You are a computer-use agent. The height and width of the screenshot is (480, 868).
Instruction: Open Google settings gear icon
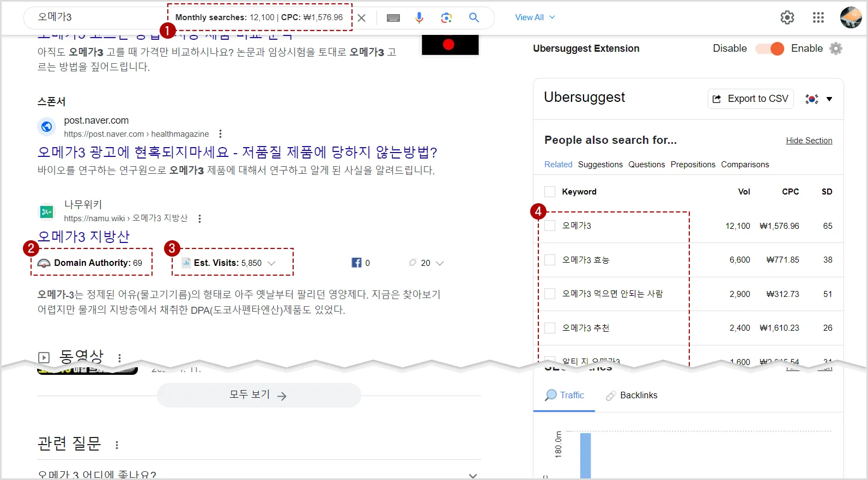[787, 17]
